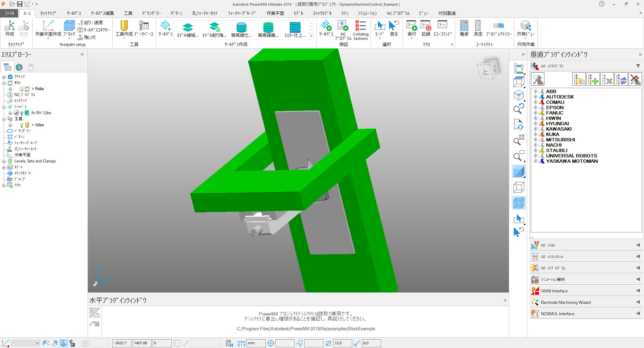Toggle the Fidia machine light bulb visibility

click(22, 89)
